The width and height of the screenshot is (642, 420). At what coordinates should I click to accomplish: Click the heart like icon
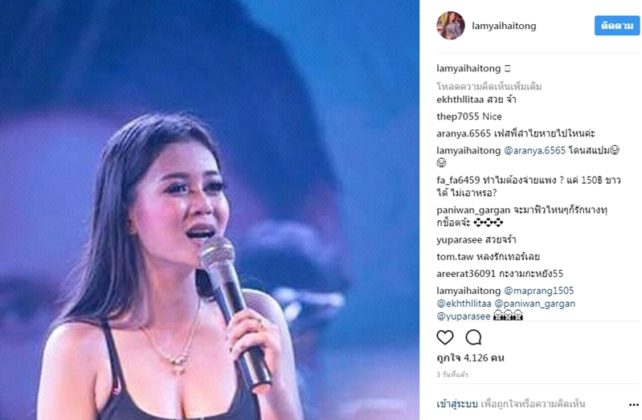[x=445, y=338]
